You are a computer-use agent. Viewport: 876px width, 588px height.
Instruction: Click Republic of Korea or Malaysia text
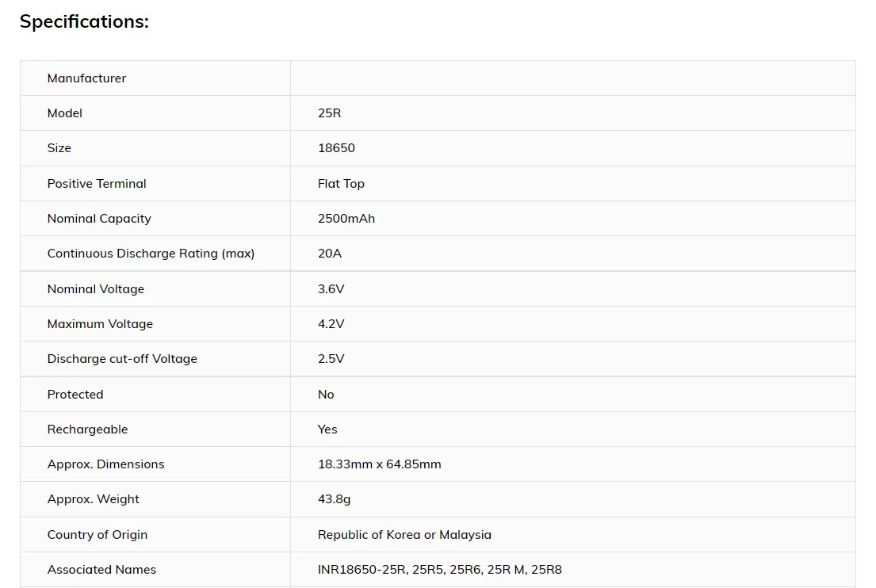(404, 535)
